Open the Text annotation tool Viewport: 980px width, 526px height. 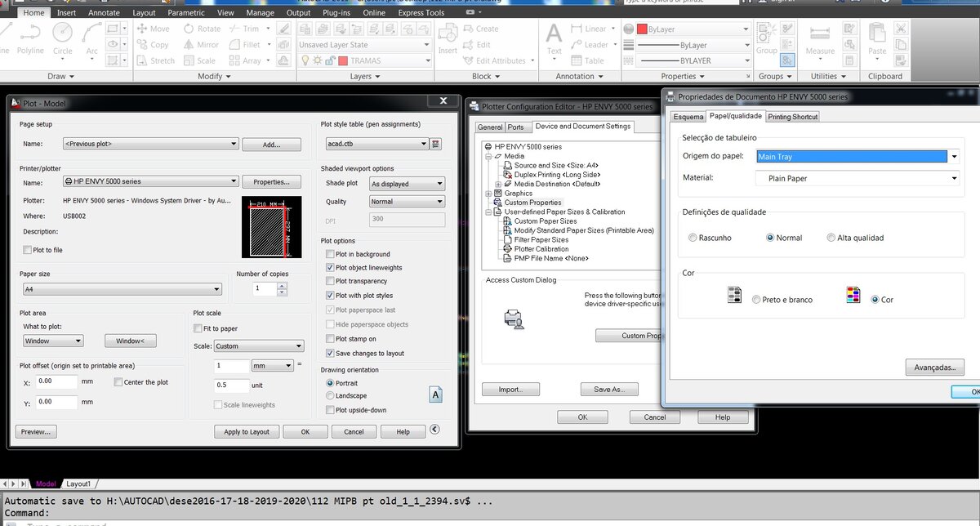pyautogui.click(x=555, y=39)
